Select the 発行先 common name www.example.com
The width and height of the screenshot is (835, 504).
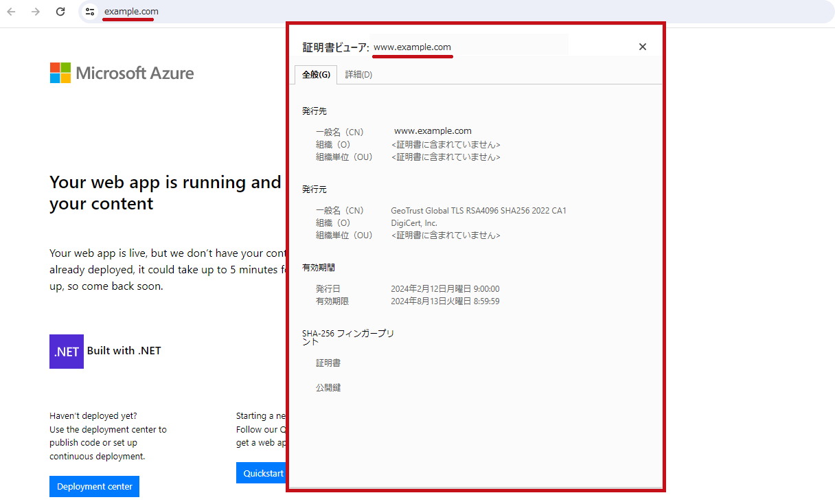[433, 131]
